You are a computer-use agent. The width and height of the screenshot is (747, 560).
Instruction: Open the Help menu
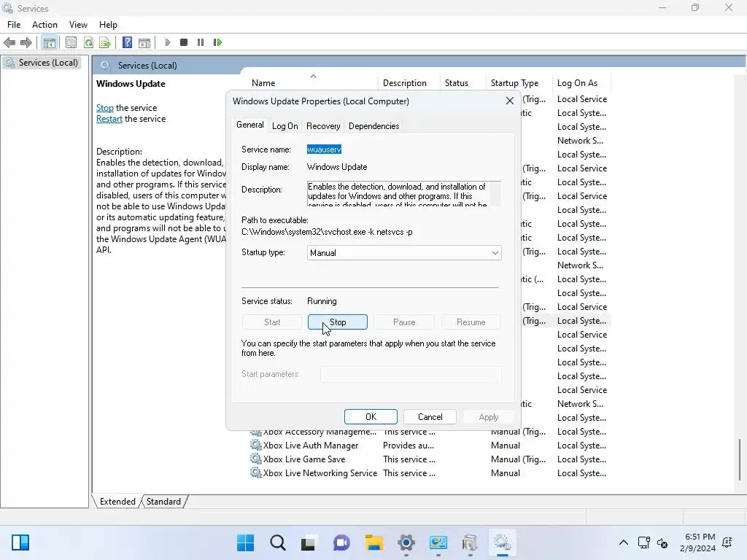[x=108, y=25]
